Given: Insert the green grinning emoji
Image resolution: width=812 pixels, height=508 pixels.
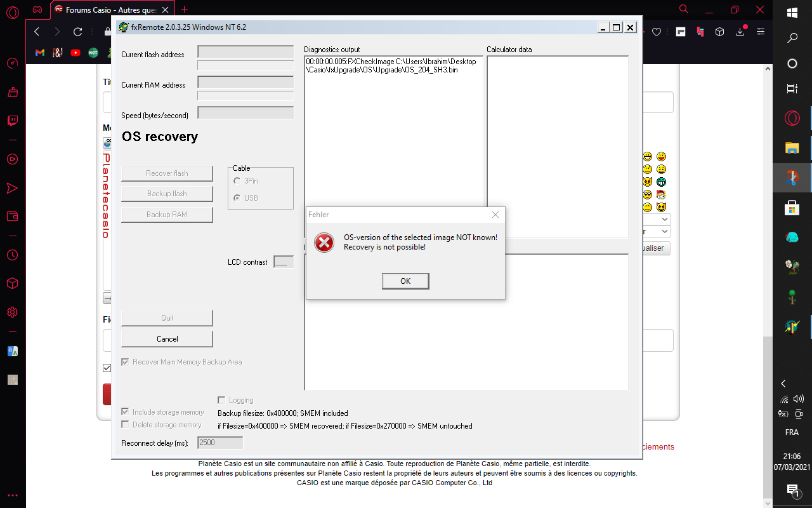Looking at the screenshot, I should [662, 182].
